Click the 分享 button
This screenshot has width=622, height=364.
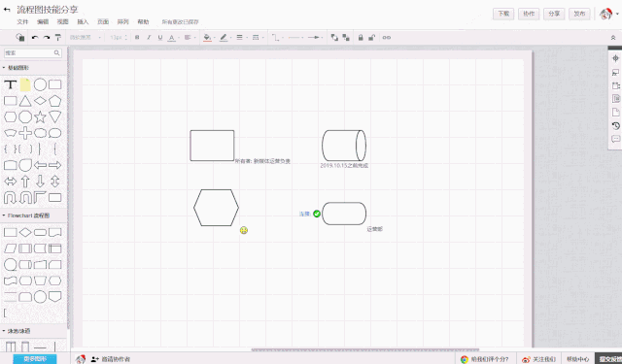click(x=554, y=14)
